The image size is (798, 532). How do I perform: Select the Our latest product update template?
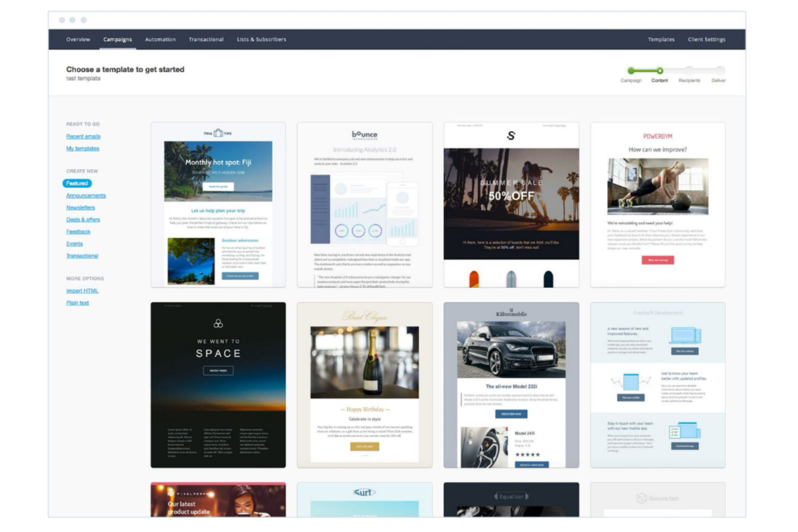[218, 500]
